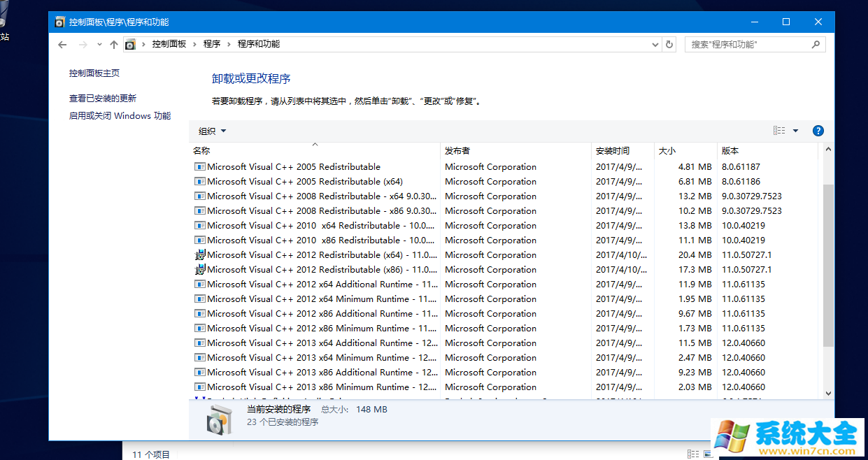
Task: Sort by the 版本 column header
Action: [x=767, y=151]
